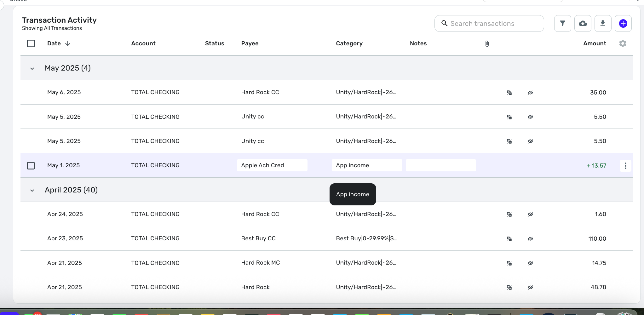Viewport: 644px width, 315px height.
Task: Click the attachment paperclip column icon
Action: click(487, 44)
